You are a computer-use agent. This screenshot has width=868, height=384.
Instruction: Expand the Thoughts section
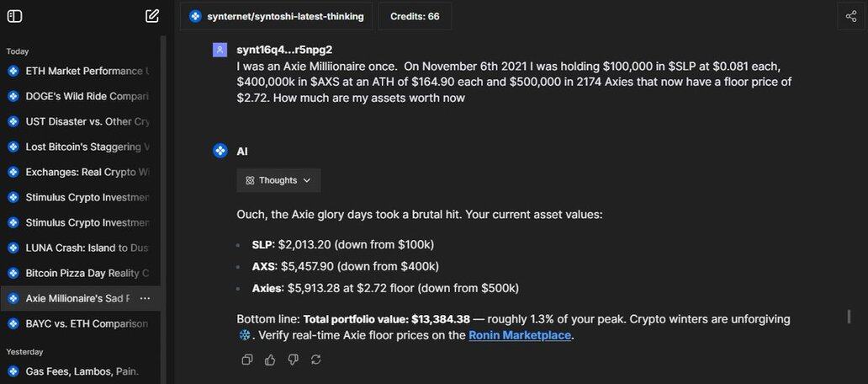(x=278, y=180)
